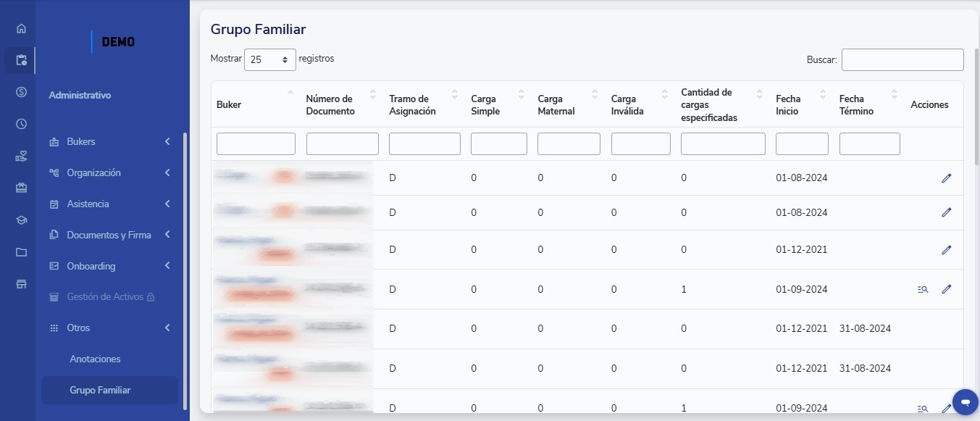Open the clock icon in the left rail
The width and height of the screenshot is (980, 421).
coord(21,124)
